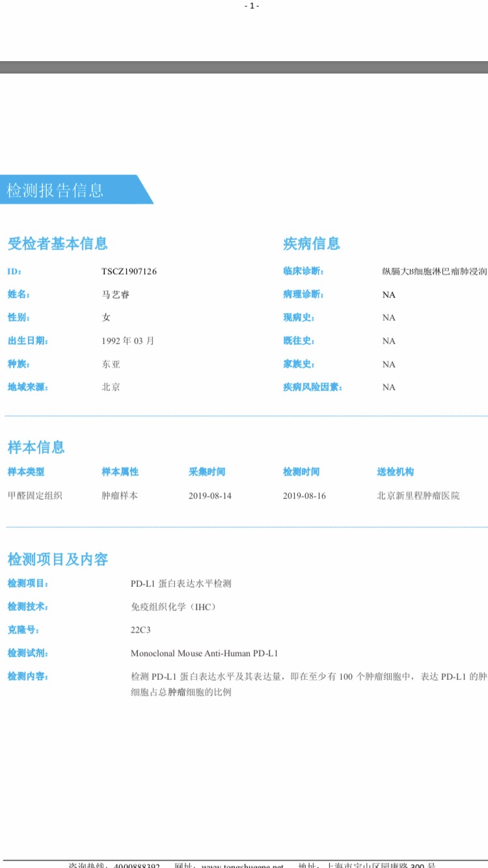Click the 采集时间 column header
Screen dimensions: 488x868
[x=207, y=472]
